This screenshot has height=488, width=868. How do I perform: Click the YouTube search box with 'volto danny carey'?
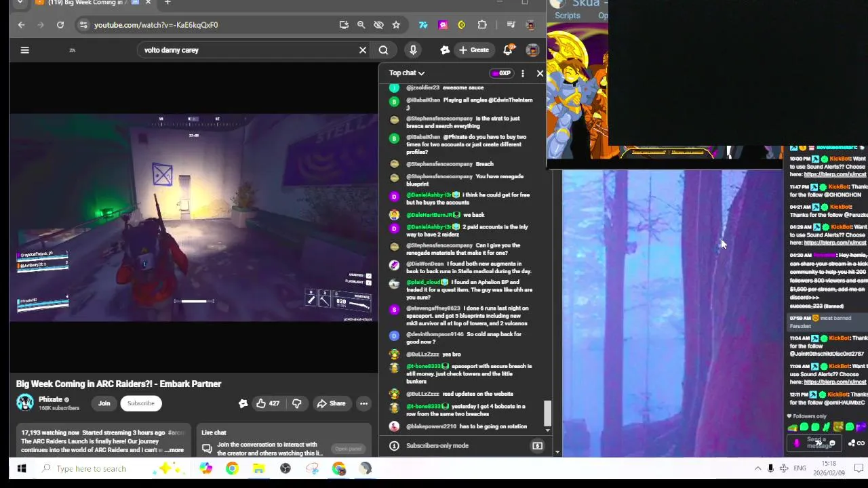[x=248, y=49]
